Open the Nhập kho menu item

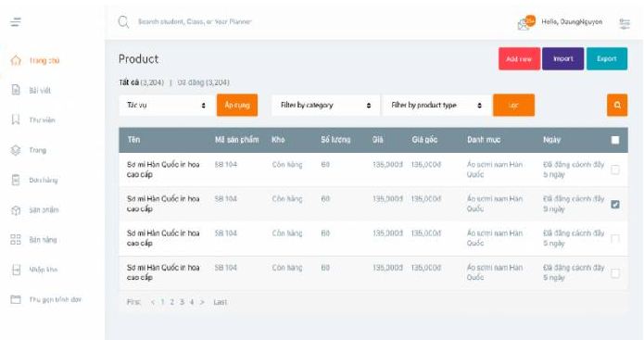44,270
